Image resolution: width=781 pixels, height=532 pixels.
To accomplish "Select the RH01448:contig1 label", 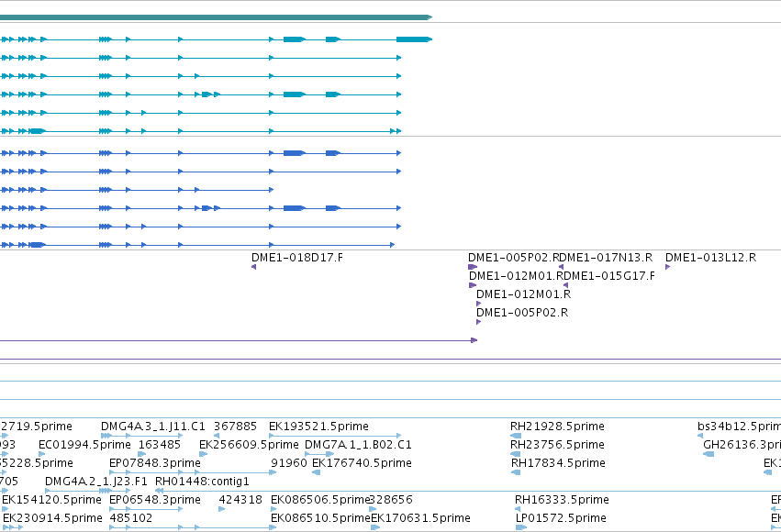I will 202,482.
